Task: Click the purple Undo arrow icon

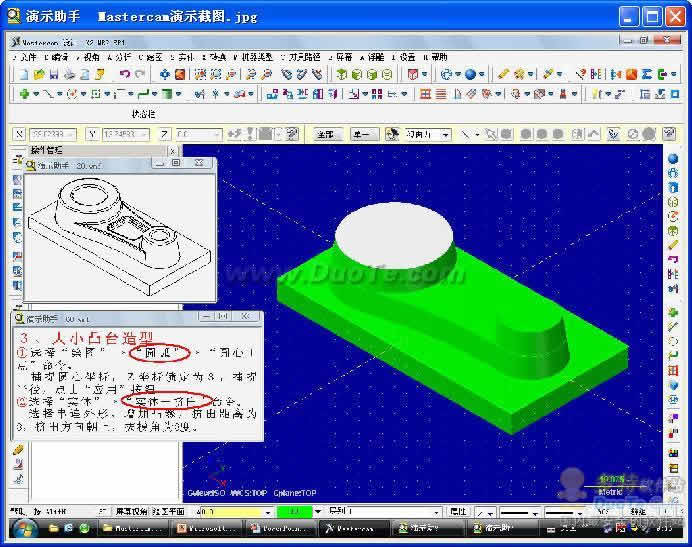Action: click(x=125, y=74)
